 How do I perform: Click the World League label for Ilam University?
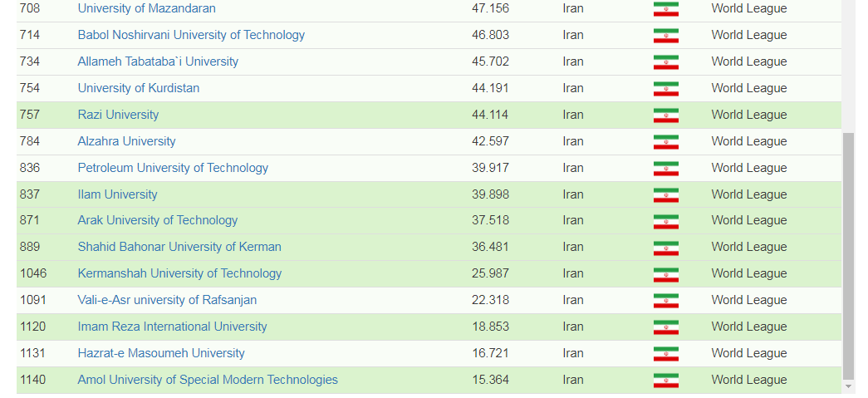click(x=748, y=194)
